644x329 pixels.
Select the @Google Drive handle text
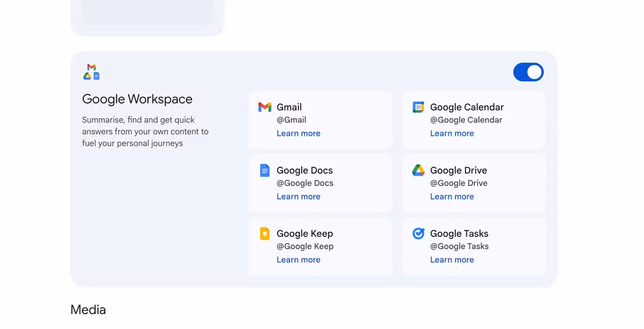[x=459, y=183]
